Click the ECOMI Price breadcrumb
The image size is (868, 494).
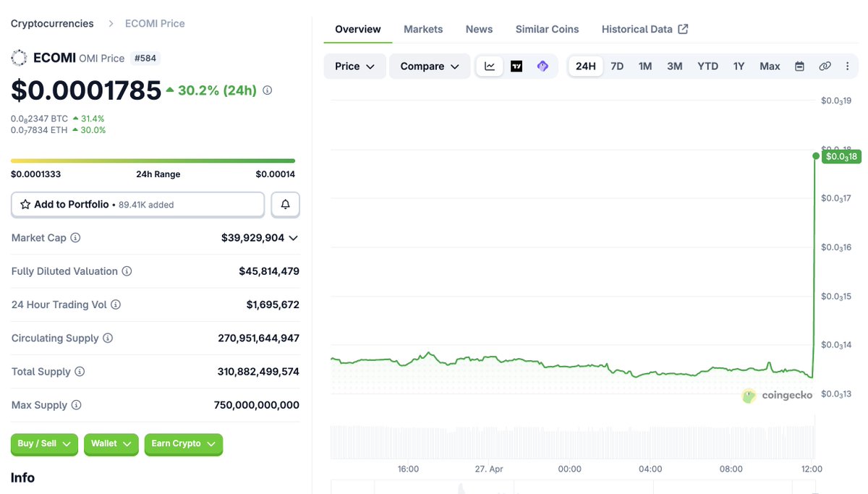pyautogui.click(x=155, y=23)
